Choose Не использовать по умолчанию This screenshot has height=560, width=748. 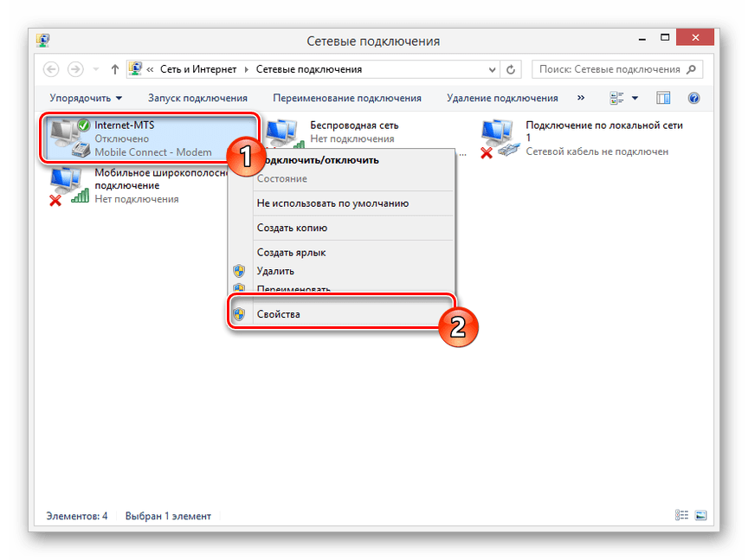[x=341, y=203]
